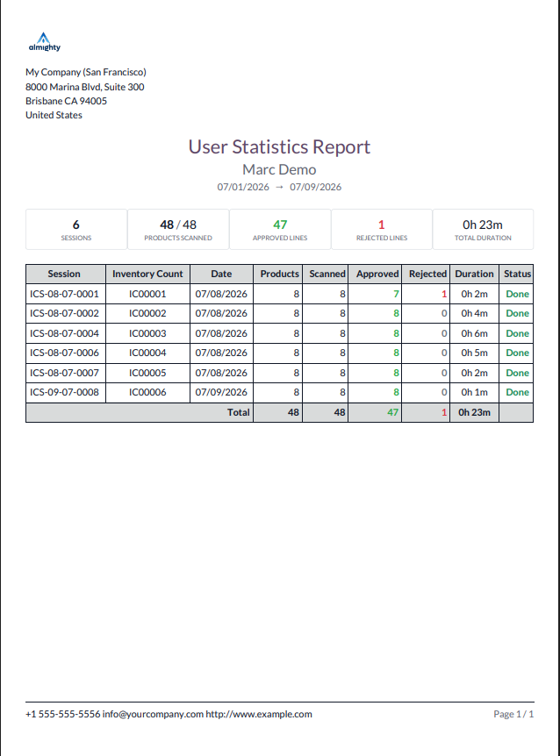Click the United States address line
The height and width of the screenshot is (756, 560).
[x=54, y=115]
